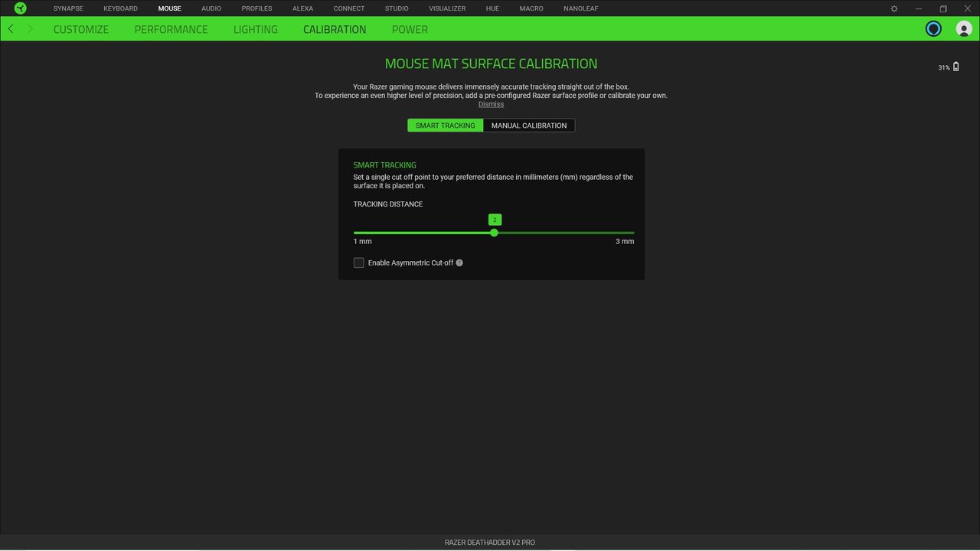Open the STUDIO top menu
The image size is (980, 551).
point(397,8)
